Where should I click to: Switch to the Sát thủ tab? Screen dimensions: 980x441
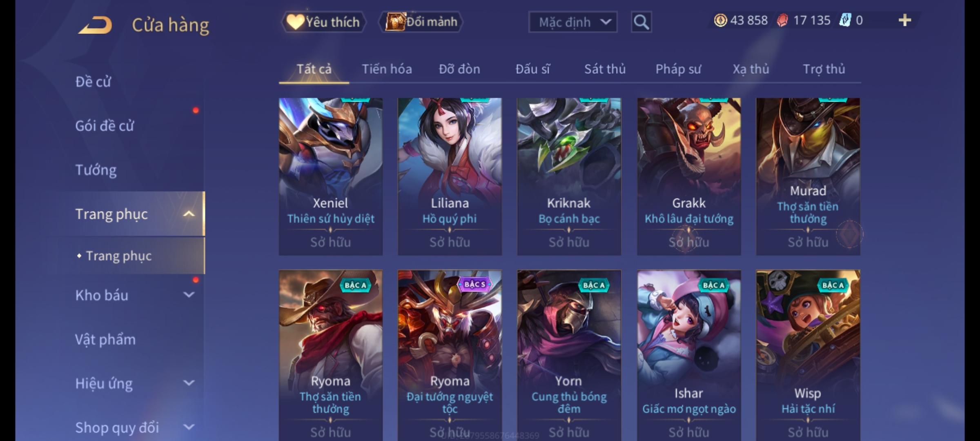tap(605, 69)
